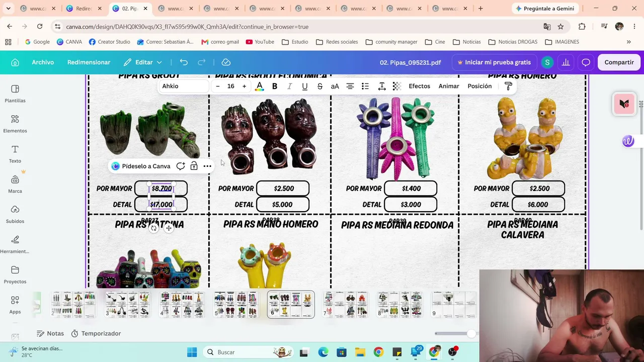Expand the hidden bookmarks overflow chevron
The image size is (644, 362).
pos(628,42)
